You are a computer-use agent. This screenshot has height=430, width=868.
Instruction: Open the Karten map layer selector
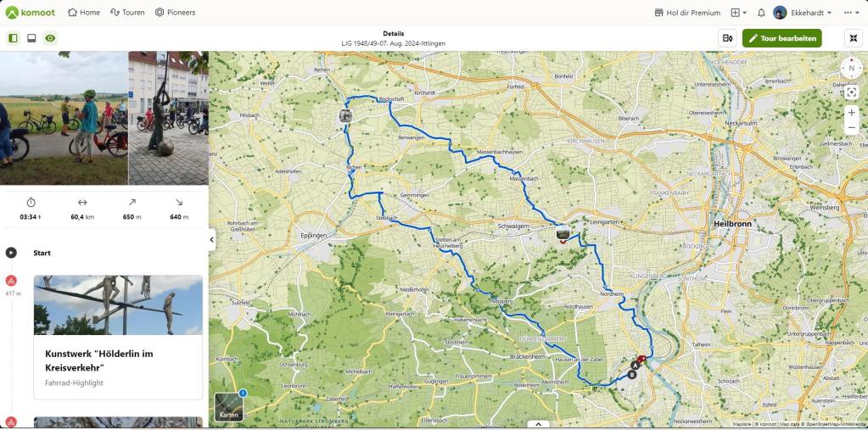(228, 407)
